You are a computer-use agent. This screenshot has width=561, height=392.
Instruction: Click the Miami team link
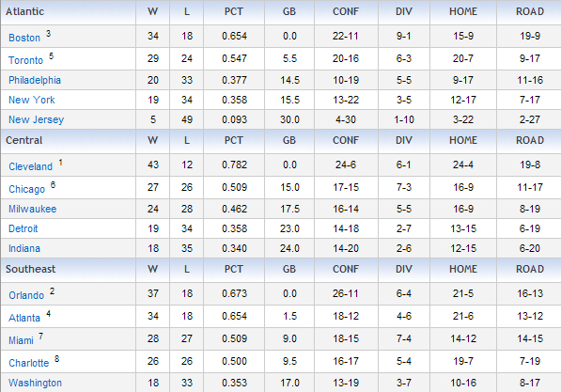21,340
